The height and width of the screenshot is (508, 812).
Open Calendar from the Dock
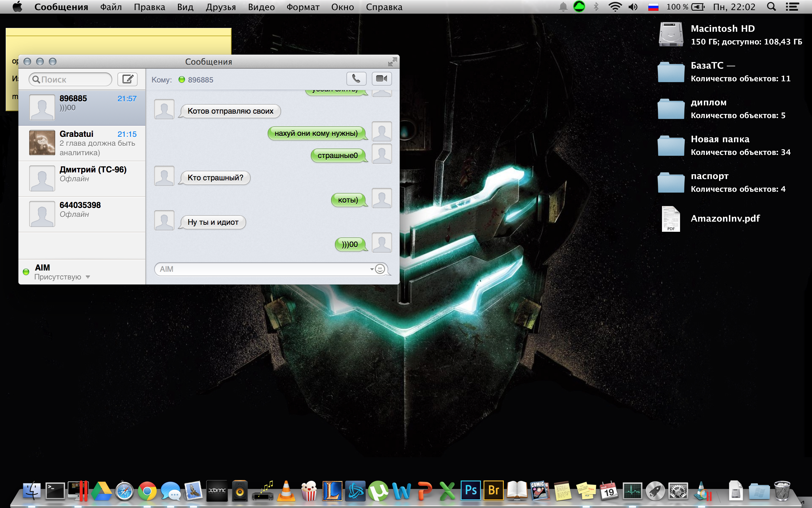[x=609, y=491]
